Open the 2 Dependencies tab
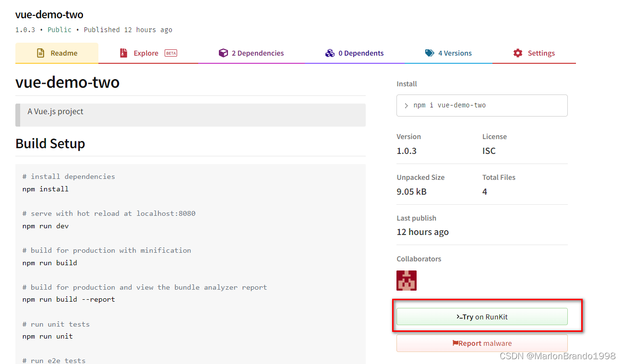The height and width of the screenshot is (364, 623). pyautogui.click(x=251, y=53)
